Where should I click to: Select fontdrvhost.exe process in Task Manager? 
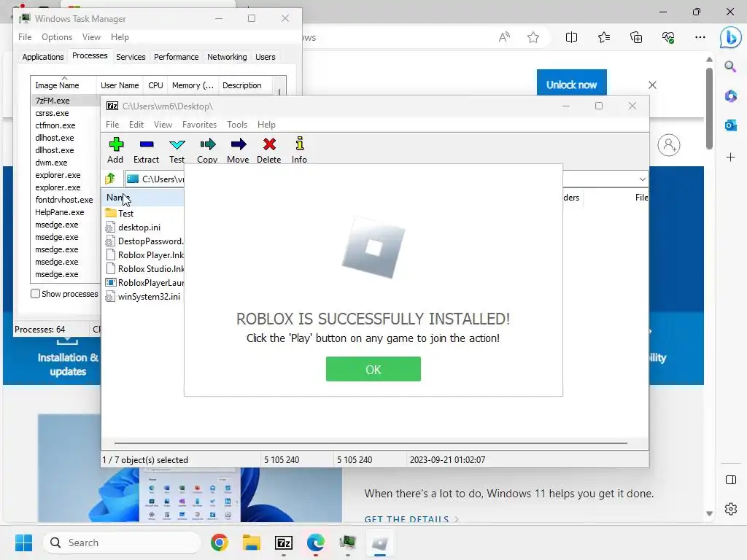64,200
